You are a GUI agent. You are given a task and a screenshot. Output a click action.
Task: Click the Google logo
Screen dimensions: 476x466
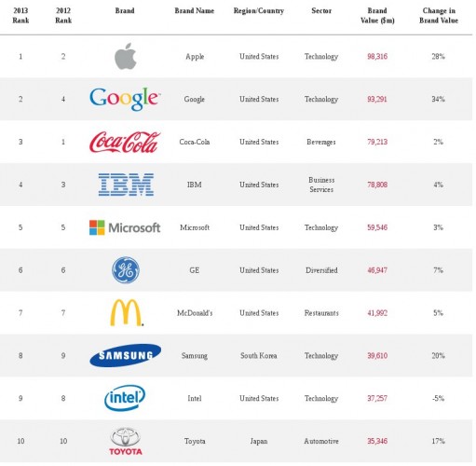[x=125, y=99]
